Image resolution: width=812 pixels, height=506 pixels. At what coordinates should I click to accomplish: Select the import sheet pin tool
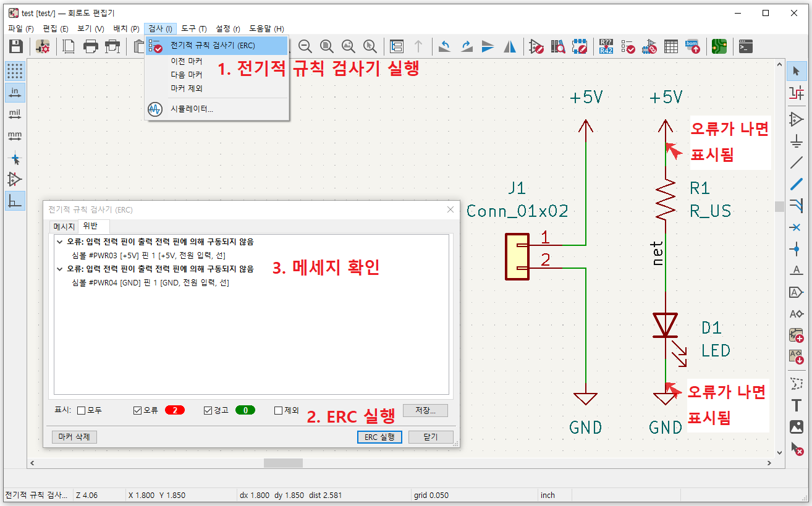(x=797, y=357)
